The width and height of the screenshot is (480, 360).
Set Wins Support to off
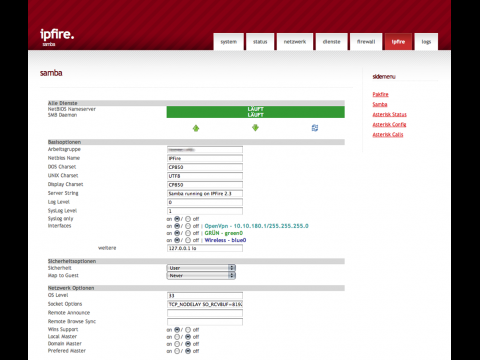point(188,330)
